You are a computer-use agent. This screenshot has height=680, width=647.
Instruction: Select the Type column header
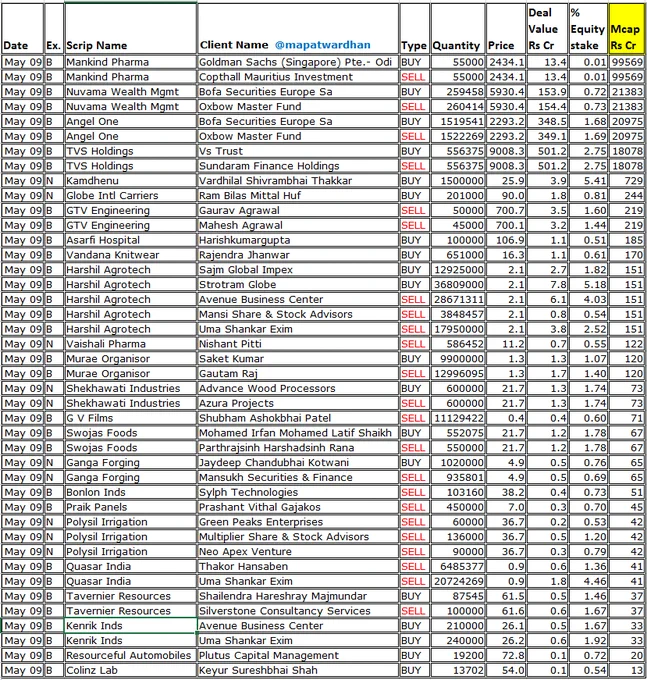(x=415, y=29)
